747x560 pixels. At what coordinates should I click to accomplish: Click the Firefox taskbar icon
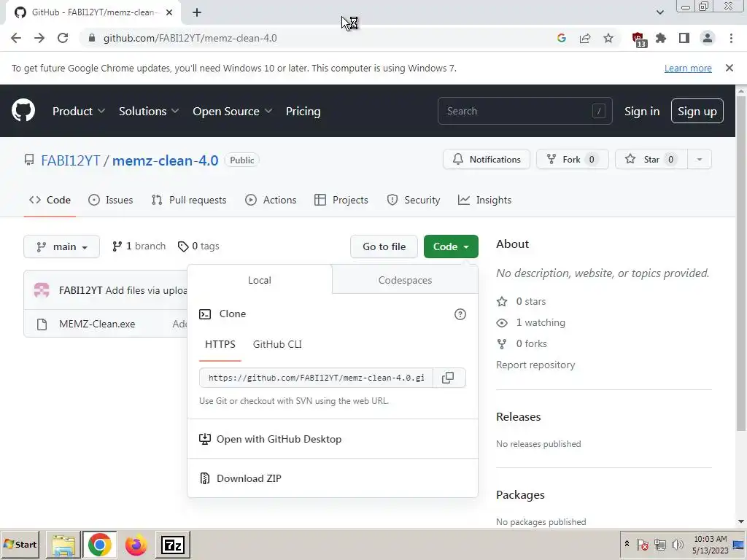click(136, 544)
